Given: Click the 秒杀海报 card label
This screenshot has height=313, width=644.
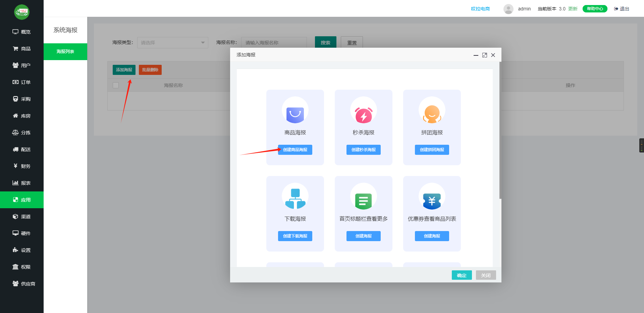Looking at the screenshot, I should point(364,133).
